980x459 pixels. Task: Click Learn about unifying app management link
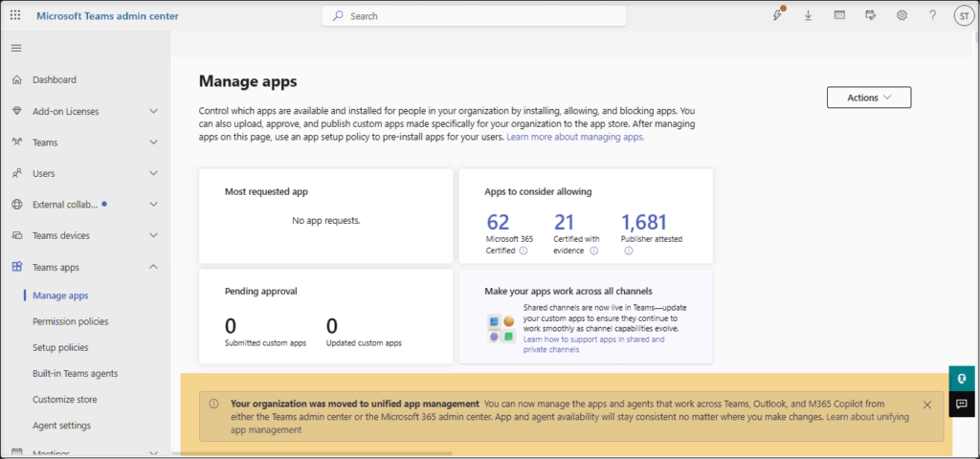[570, 423]
